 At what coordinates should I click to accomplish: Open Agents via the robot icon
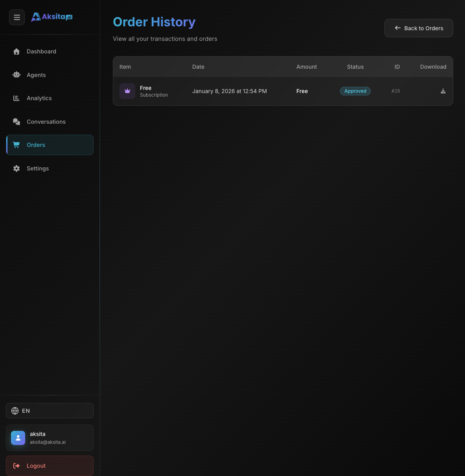point(17,75)
